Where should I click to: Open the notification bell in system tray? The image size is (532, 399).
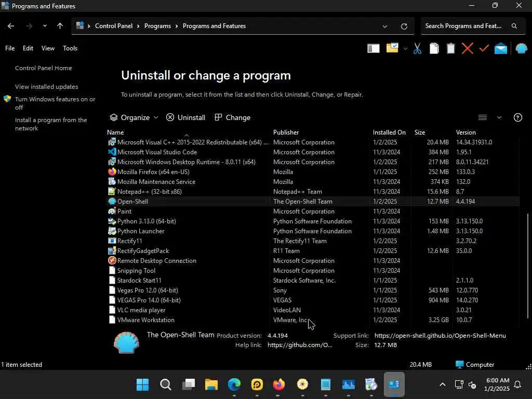click(517, 385)
